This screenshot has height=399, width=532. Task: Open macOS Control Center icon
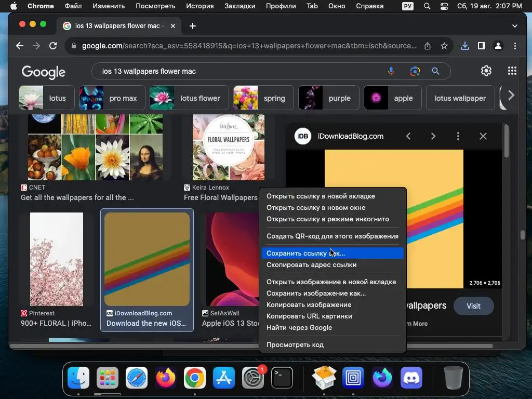tap(444, 6)
